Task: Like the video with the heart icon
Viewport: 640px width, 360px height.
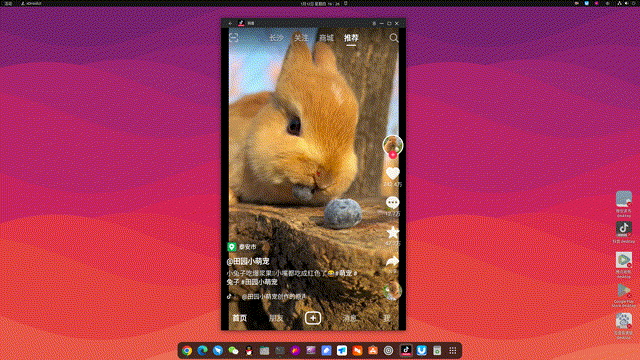Action: [x=392, y=173]
